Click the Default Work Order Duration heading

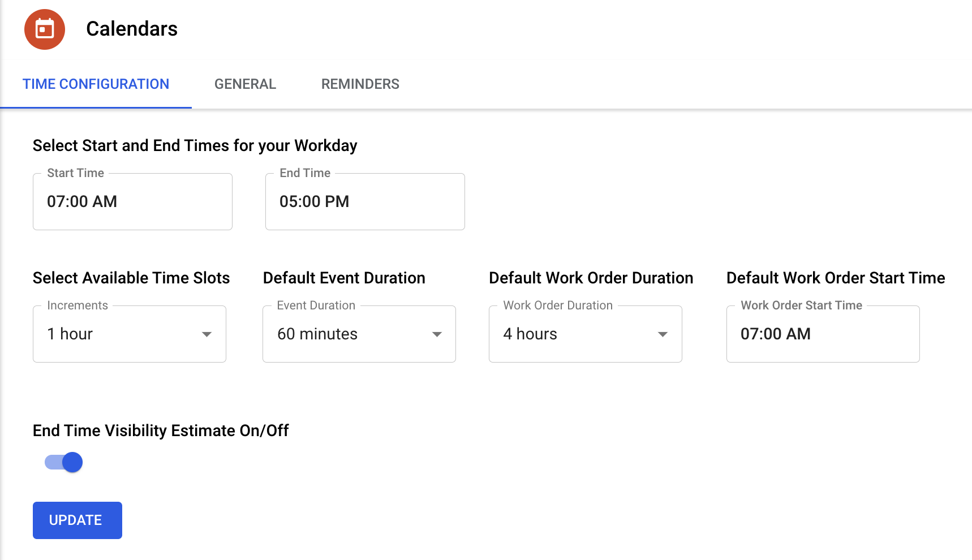(591, 278)
